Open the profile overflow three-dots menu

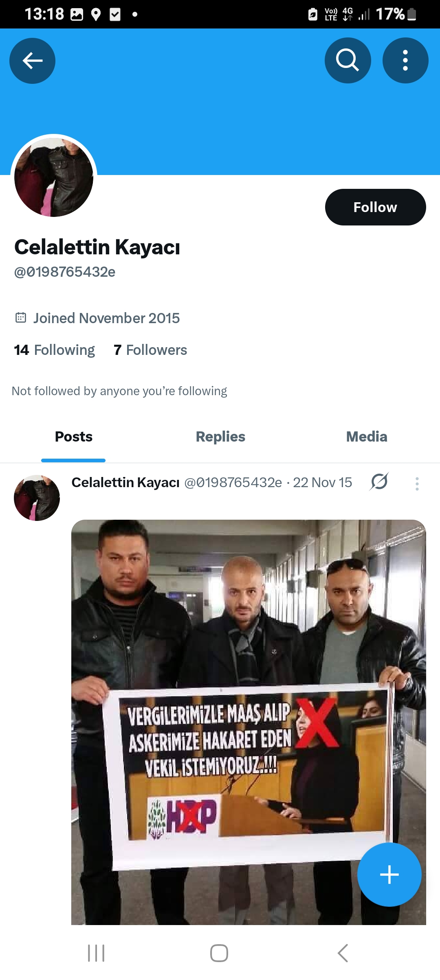tap(405, 61)
